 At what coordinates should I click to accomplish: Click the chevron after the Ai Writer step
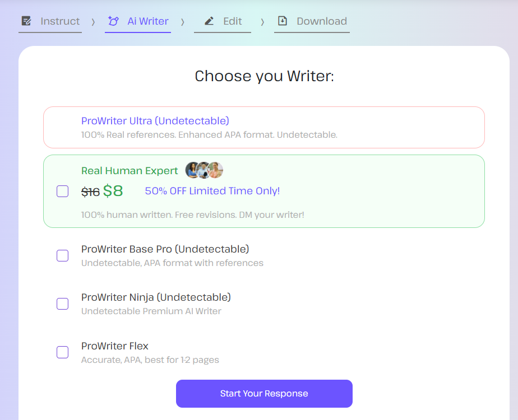[182, 22]
